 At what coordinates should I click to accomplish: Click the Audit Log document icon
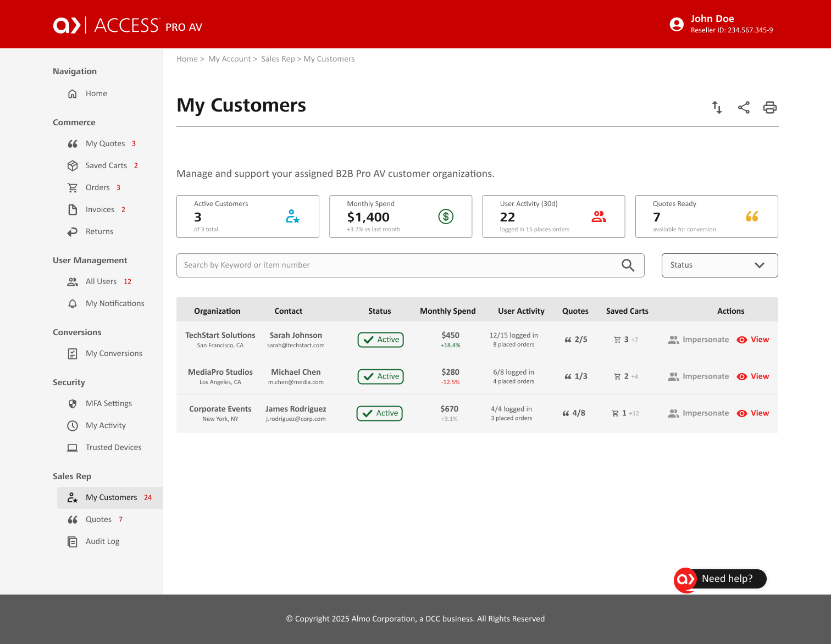[x=73, y=542]
